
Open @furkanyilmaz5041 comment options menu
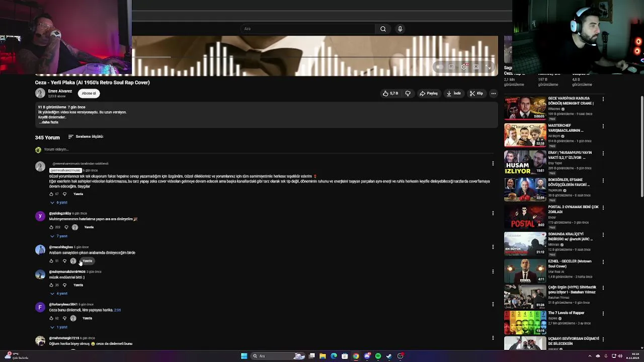493,304
